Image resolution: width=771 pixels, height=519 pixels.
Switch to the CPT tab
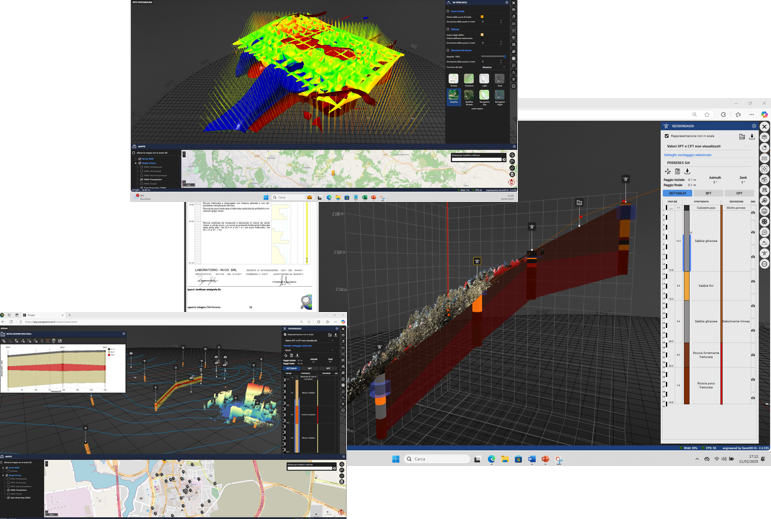coord(739,193)
